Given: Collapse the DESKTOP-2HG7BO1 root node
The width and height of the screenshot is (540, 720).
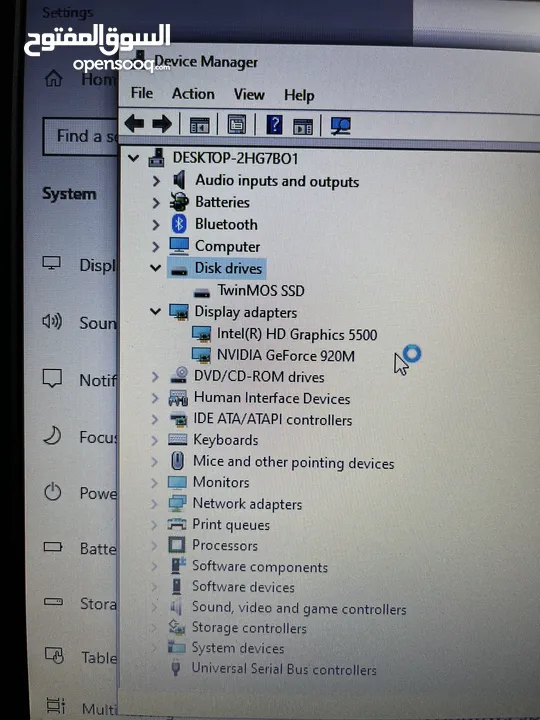Looking at the screenshot, I should tap(134, 158).
